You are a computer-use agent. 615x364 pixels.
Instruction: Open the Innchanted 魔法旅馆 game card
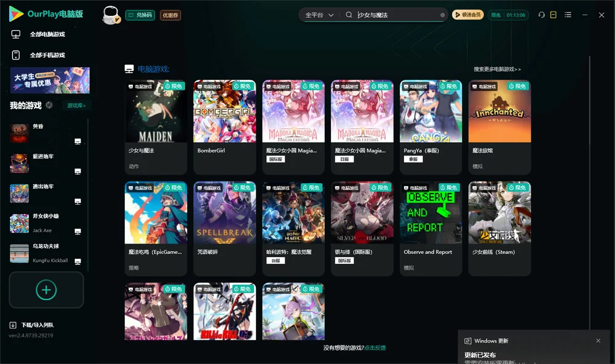pos(499,127)
